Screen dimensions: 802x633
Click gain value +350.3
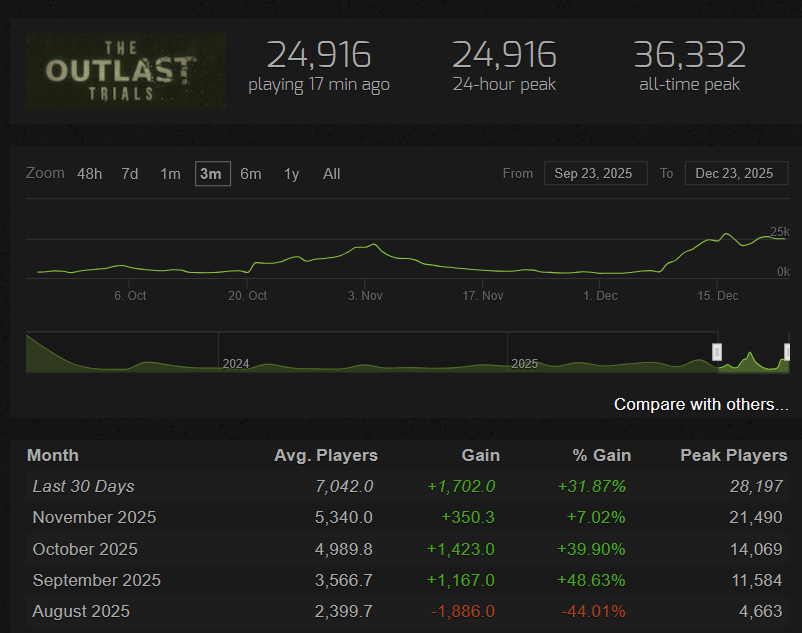pos(468,517)
